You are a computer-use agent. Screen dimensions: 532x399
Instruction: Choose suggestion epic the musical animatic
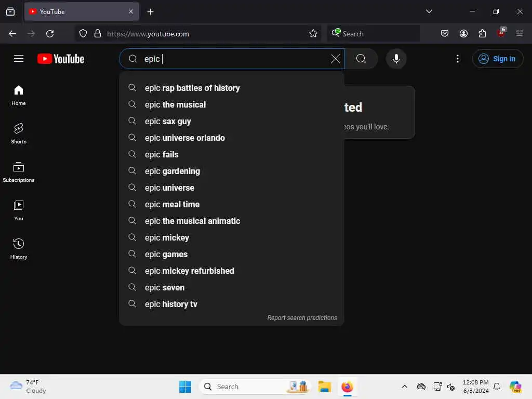click(232, 221)
